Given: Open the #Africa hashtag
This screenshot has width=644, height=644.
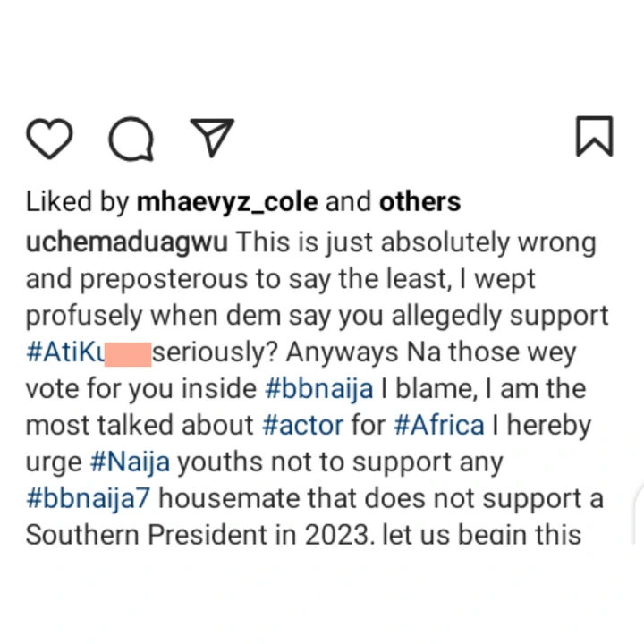Looking at the screenshot, I should point(436,426).
